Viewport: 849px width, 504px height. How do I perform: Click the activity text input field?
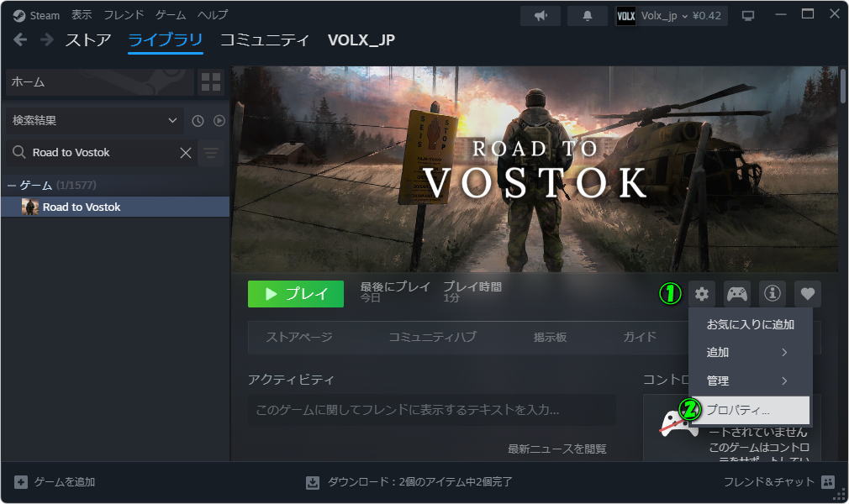(x=431, y=410)
